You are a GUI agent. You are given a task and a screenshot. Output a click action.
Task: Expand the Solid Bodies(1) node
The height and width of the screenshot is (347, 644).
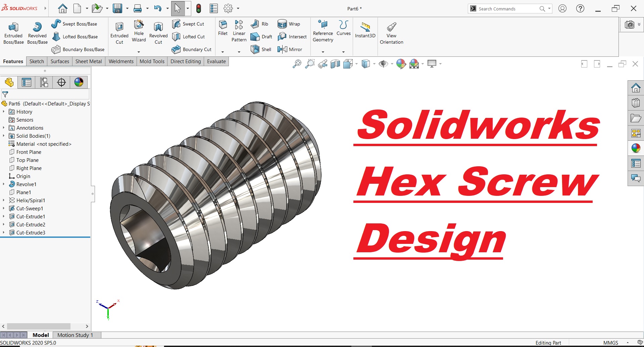pos(4,136)
